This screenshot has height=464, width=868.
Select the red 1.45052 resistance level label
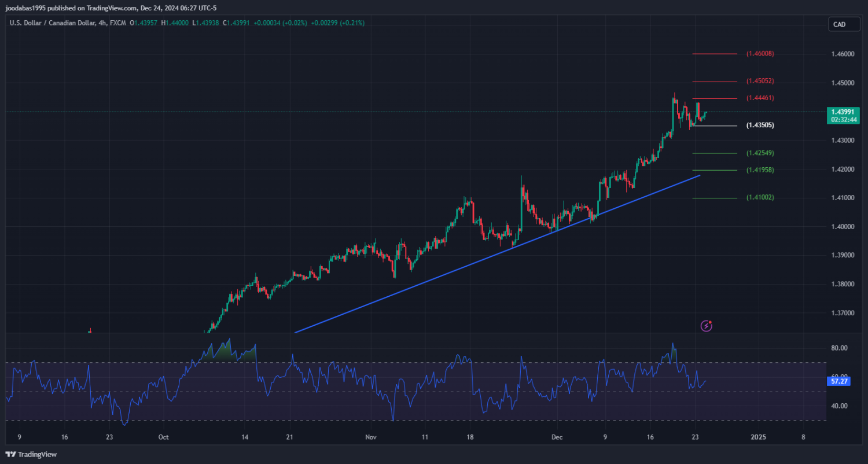click(760, 81)
